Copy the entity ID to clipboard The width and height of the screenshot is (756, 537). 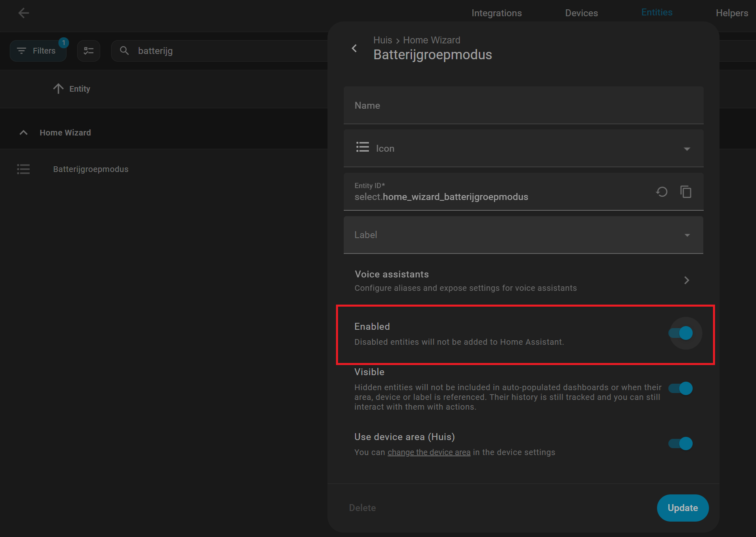tap(686, 192)
